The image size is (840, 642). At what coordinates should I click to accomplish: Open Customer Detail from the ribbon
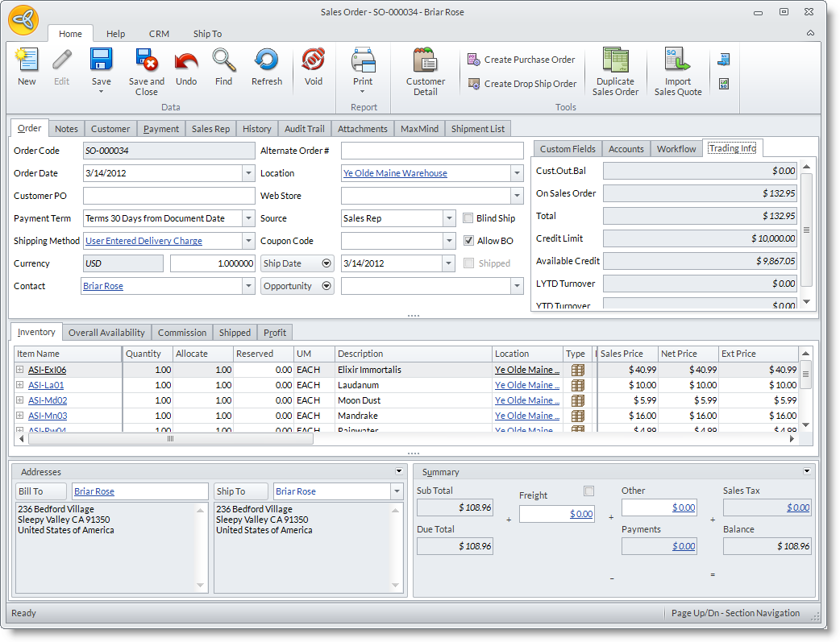pos(425,61)
